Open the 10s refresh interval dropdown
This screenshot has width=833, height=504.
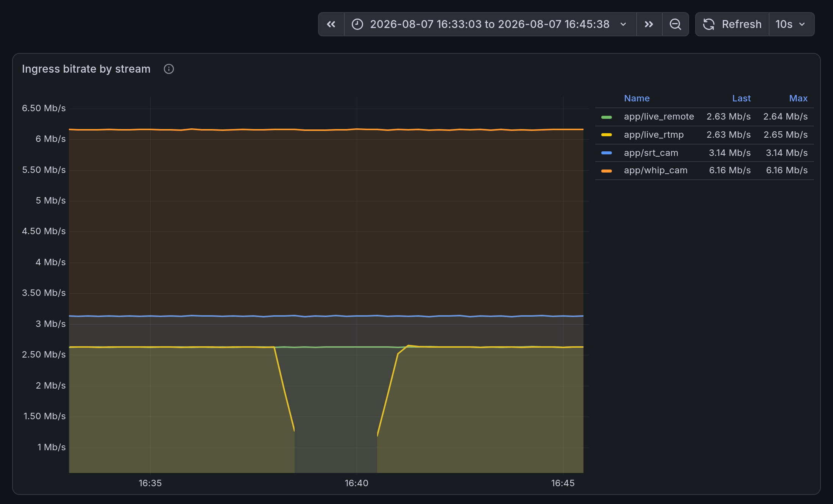(791, 24)
